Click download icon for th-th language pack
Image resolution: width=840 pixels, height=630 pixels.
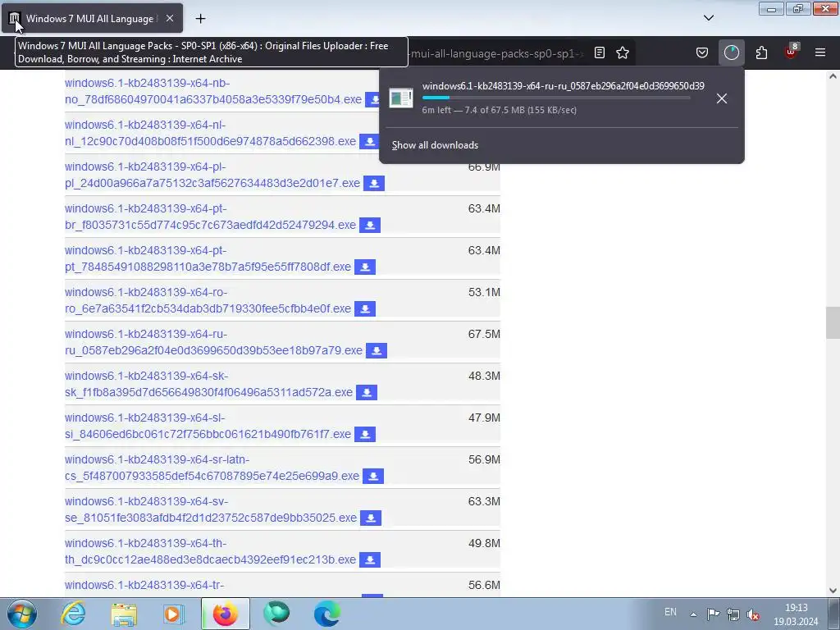(370, 559)
